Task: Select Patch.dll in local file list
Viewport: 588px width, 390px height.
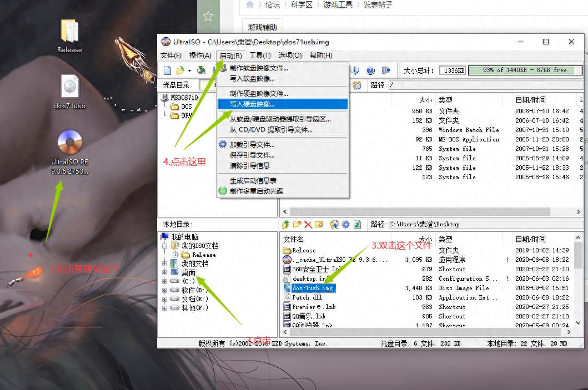Action: click(306, 297)
